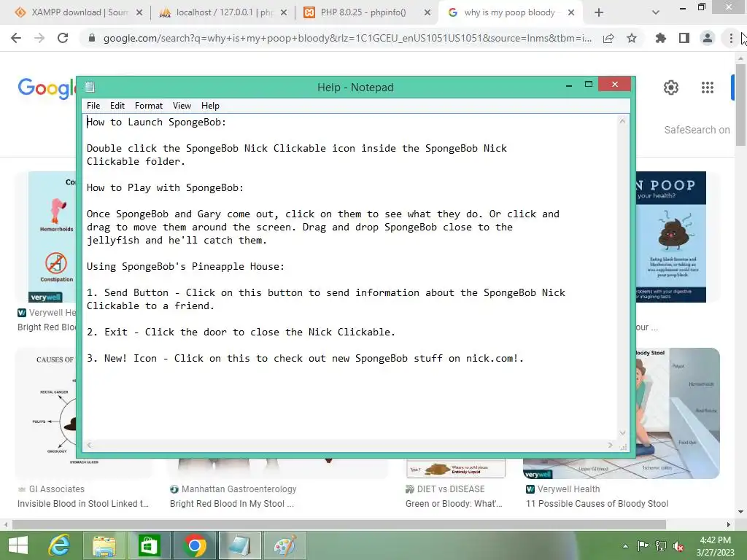View site information lock icon
The height and width of the screenshot is (560, 747).
pyautogui.click(x=92, y=38)
